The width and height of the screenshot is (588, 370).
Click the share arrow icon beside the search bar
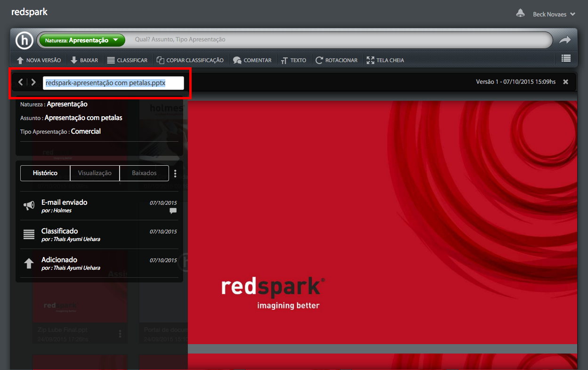coord(565,40)
